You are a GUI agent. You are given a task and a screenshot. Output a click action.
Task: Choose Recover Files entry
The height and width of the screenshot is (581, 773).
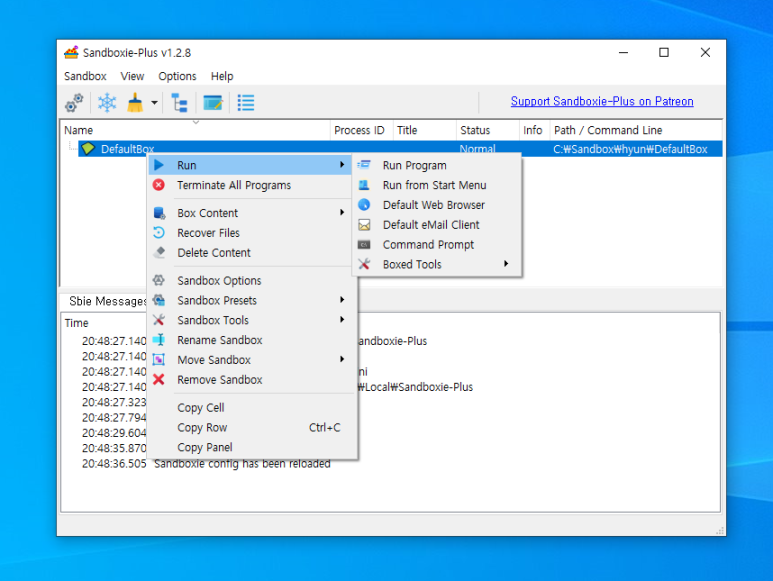(249, 233)
